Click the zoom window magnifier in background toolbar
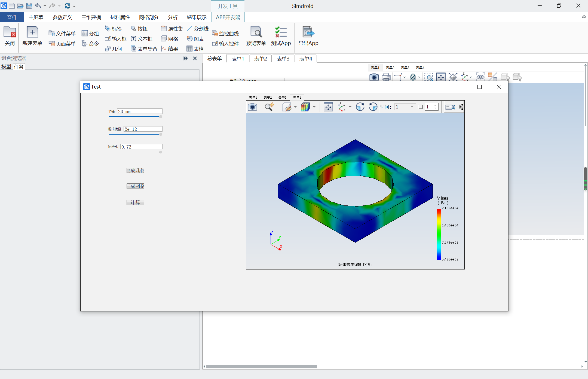 point(429,77)
